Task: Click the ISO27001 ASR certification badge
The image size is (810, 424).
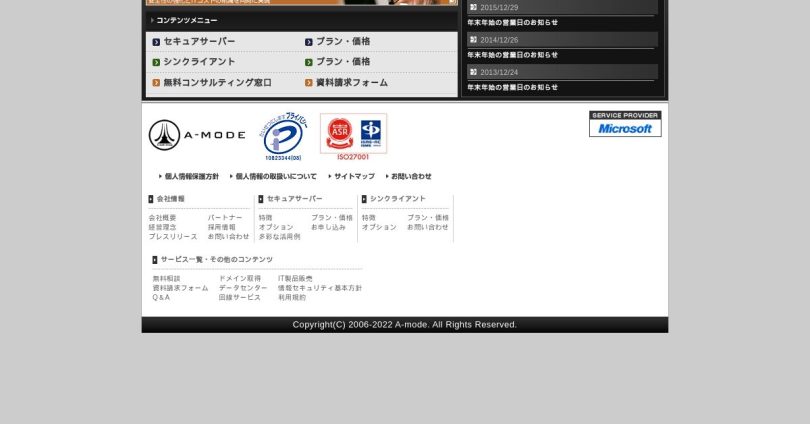Action: [353, 137]
